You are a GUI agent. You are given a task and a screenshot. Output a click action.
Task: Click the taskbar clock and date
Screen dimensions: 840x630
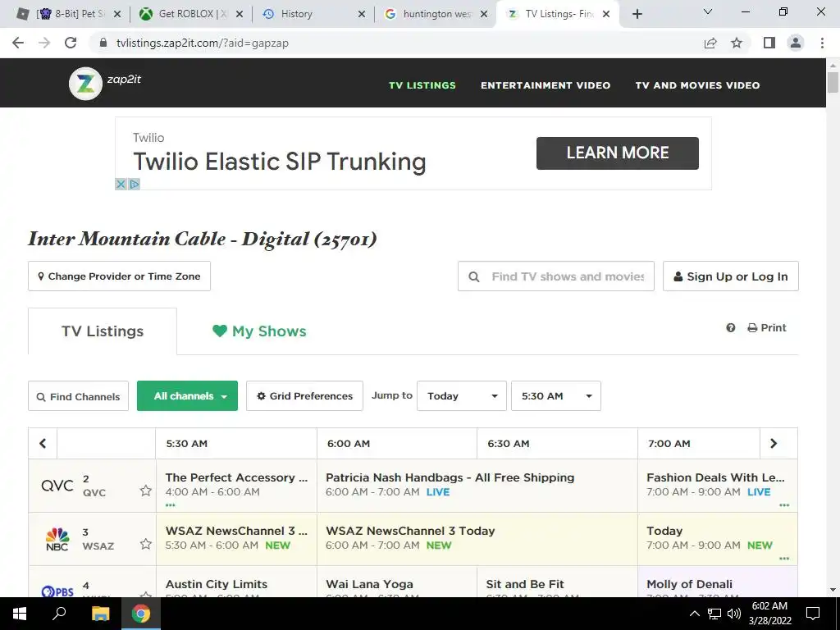coord(769,614)
